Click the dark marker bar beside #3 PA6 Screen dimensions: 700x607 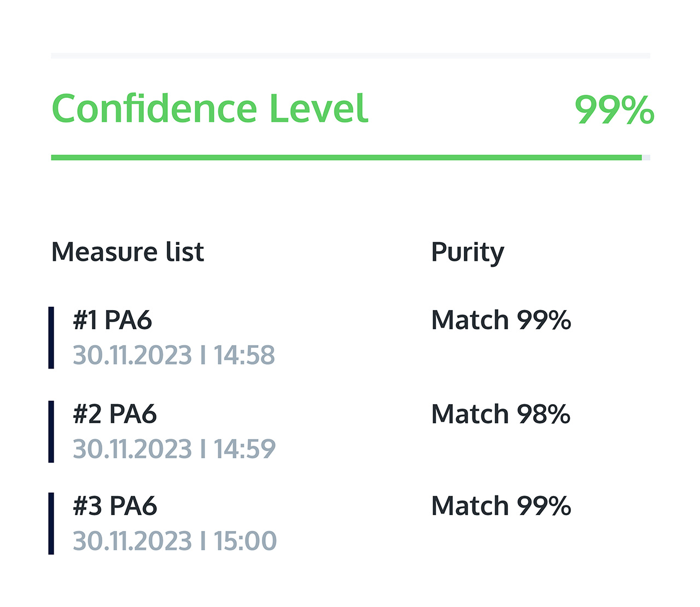point(51,523)
